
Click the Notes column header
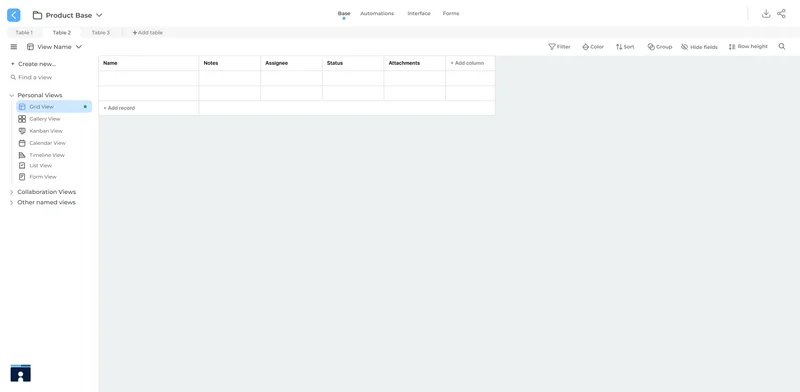(x=230, y=63)
